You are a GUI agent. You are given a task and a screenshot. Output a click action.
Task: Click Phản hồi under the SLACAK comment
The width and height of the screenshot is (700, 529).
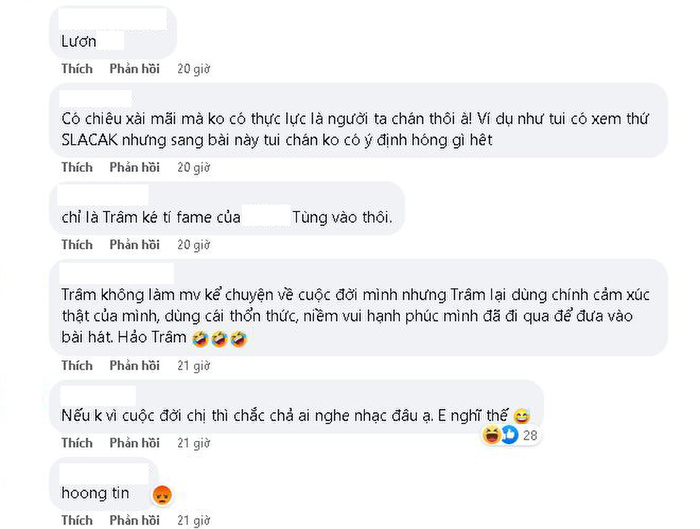pyautogui.click(x=135, y=167)
